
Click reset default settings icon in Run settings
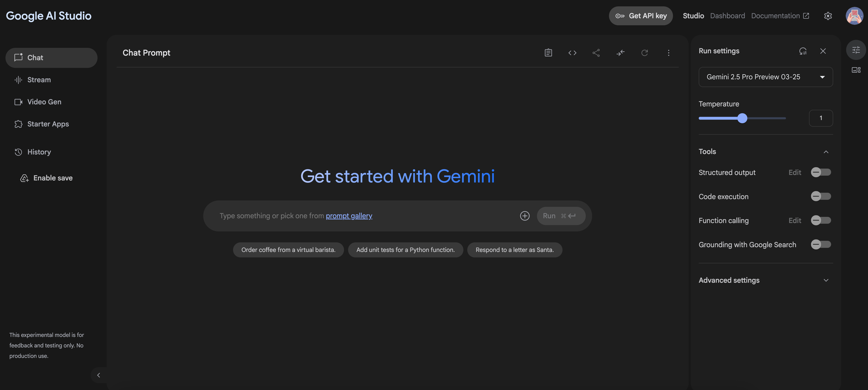click(x=803, y=51)
